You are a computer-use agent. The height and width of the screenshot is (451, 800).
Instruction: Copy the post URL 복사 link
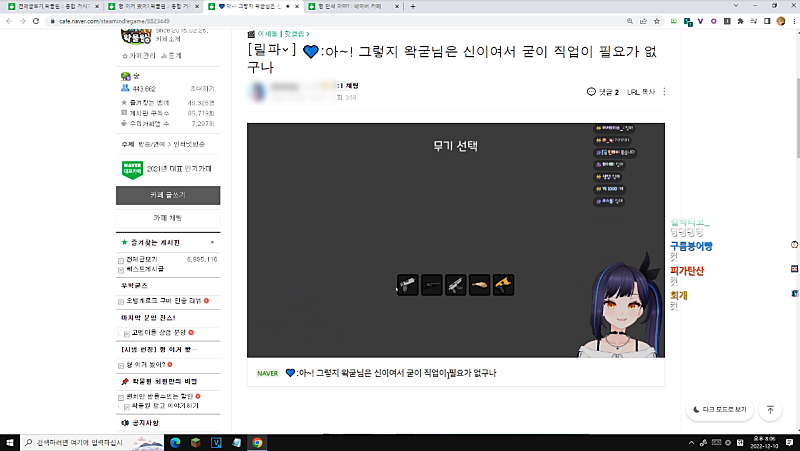click(641, 92)
